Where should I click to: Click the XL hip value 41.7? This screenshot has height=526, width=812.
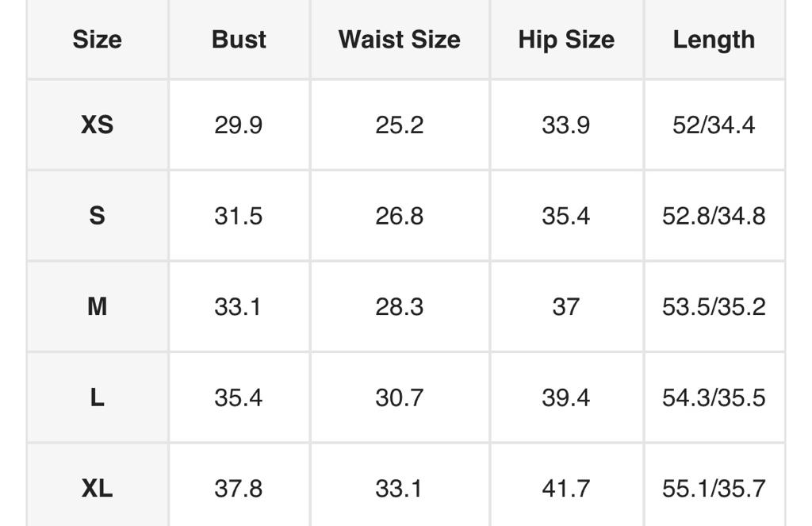(565, 488)
